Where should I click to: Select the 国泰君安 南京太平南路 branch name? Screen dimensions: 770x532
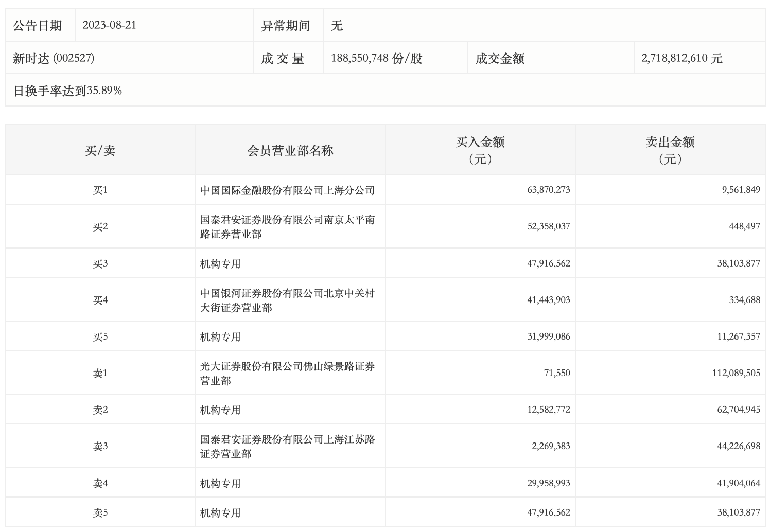tap(287, 227)
